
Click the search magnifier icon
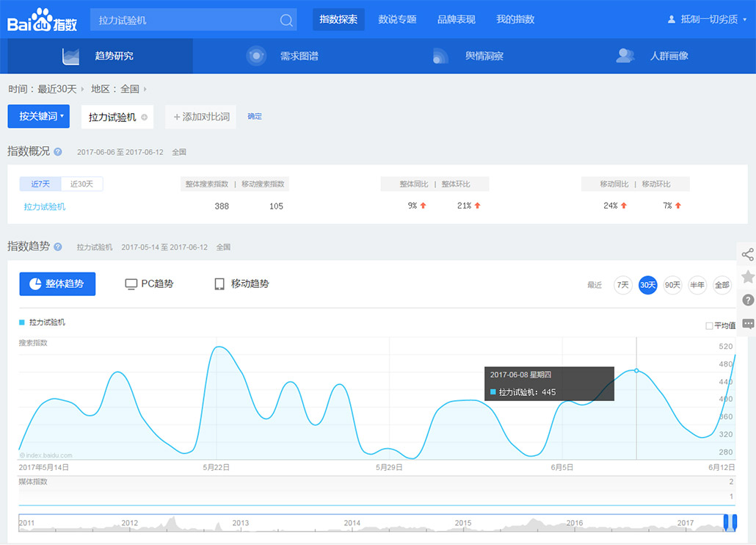click(286, 20)
